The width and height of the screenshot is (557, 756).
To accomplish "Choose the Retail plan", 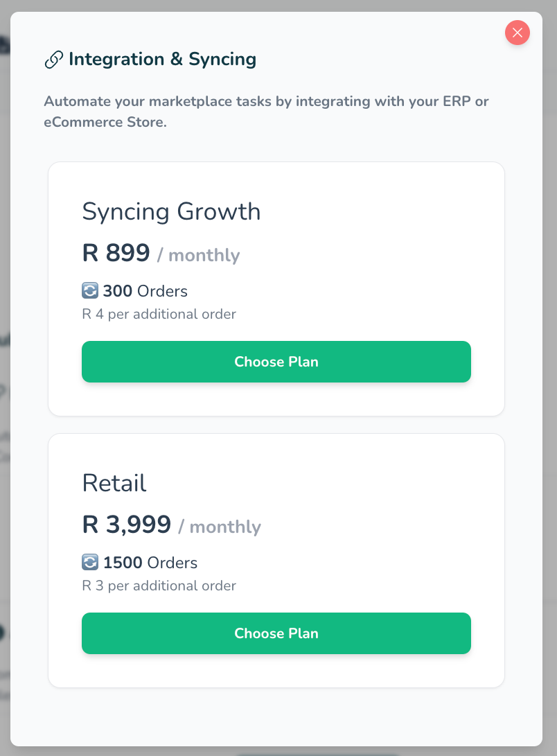I will pyautogui.click(x=276, y=633).
